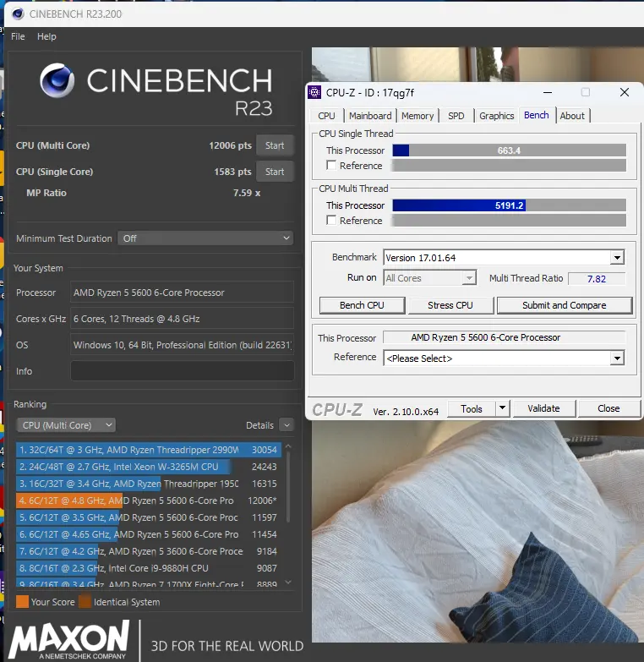644x662 pixels.
Task: Click the ranking list scroll down arrow
Action: pyautogui.click(x=288, y=583)
